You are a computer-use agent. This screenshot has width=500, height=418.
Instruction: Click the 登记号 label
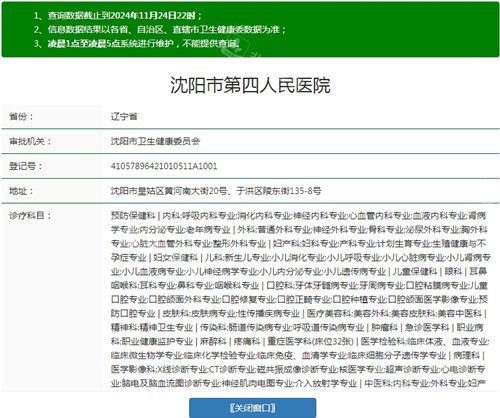26,166
